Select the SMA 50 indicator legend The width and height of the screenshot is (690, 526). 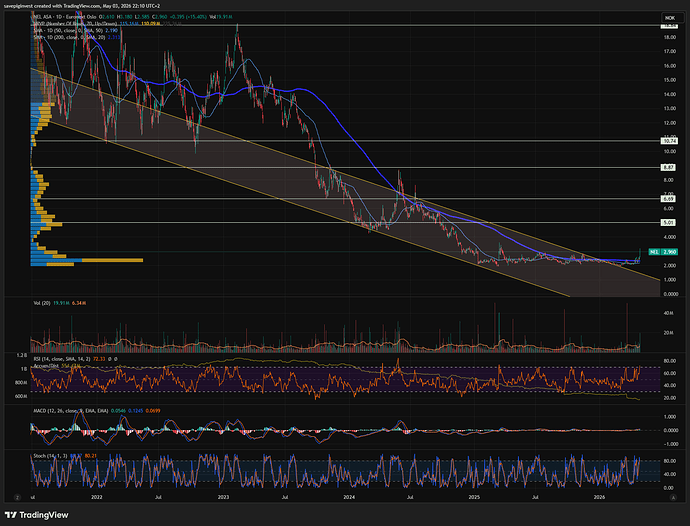pos(70,30)
